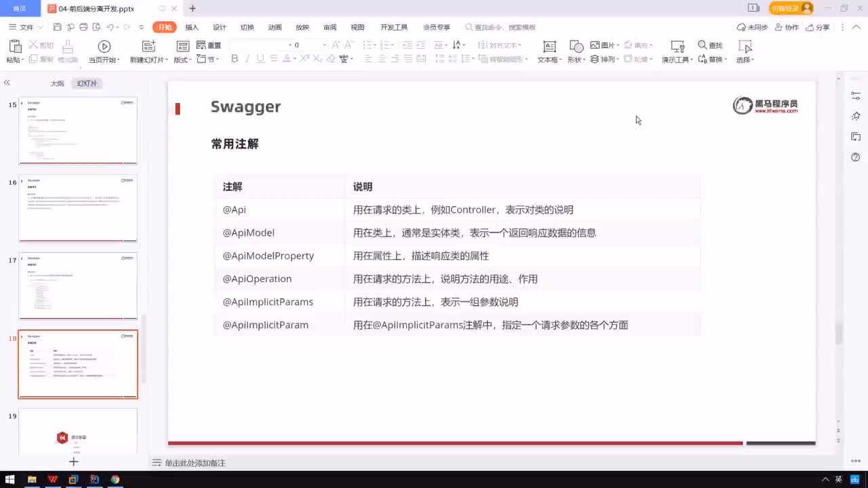Click the New Slide (新建幻灯片) icon
868x488 pixels.
[x=149, y=46]
